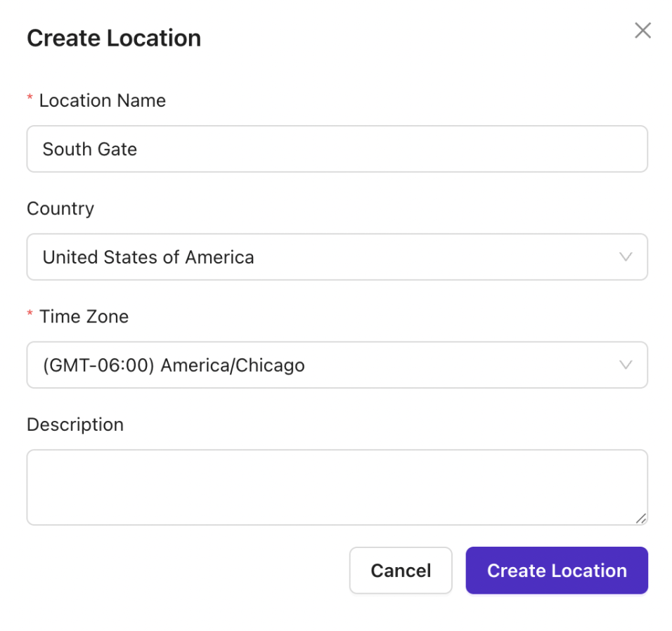Image resolution: width=672 pixels, height=631 pixels.
Task: Click the Country label
Action: pyautogui.click(x=60, y=209)
